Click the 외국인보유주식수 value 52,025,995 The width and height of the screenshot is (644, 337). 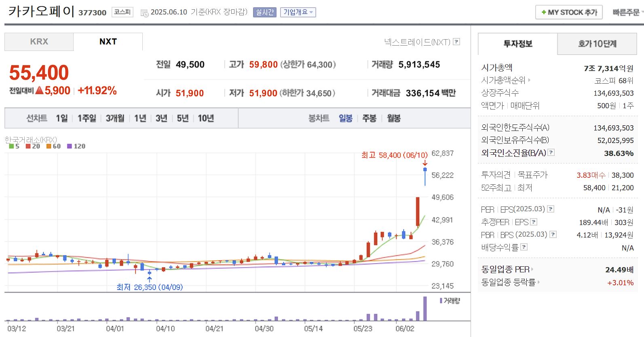click(615, 141)
